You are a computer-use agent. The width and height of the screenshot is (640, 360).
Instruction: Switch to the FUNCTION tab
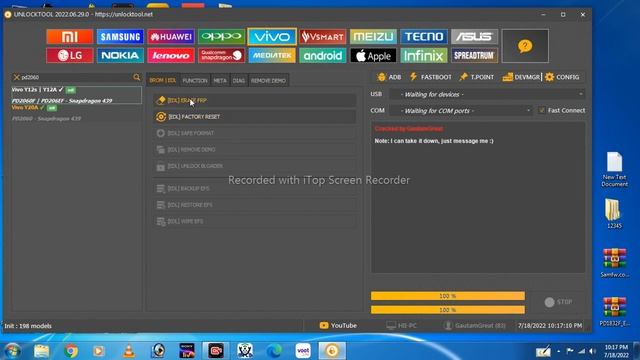point(195,80)
